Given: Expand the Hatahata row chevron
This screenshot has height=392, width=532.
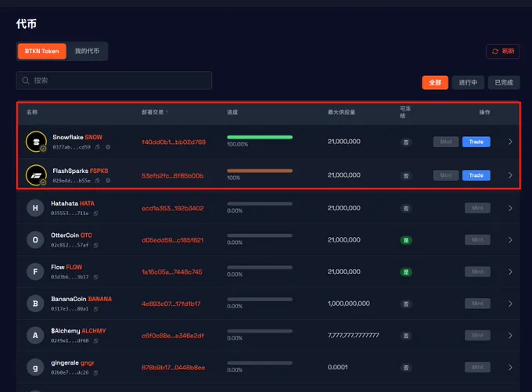Looking at the screenshot, I should coord(510,208).
